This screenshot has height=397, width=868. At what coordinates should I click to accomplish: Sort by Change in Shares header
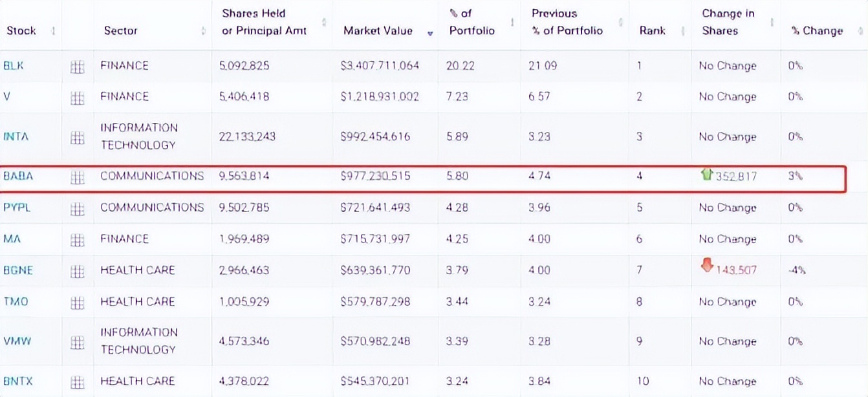click(728, 22)
